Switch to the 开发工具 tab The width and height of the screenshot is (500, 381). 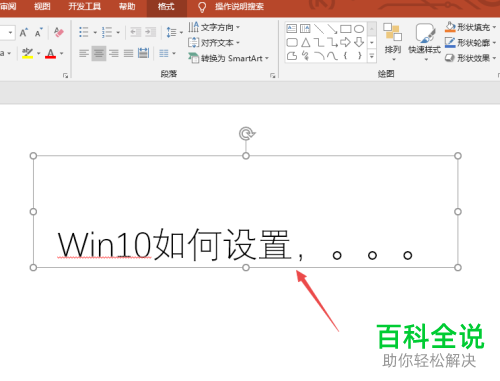tap(84, 7)
